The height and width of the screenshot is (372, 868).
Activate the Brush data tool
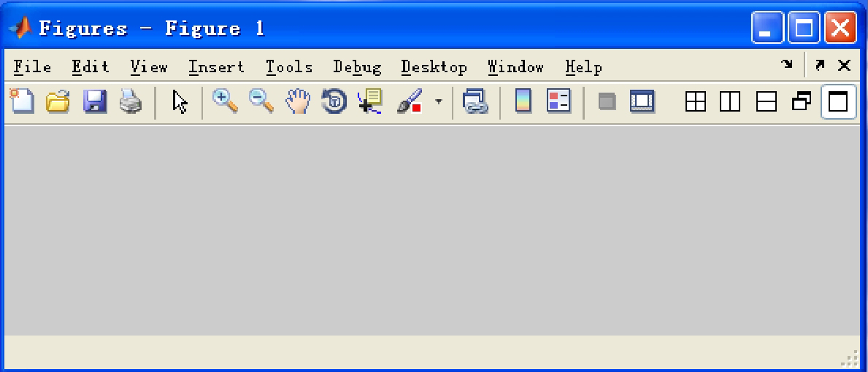pos(410,101)
